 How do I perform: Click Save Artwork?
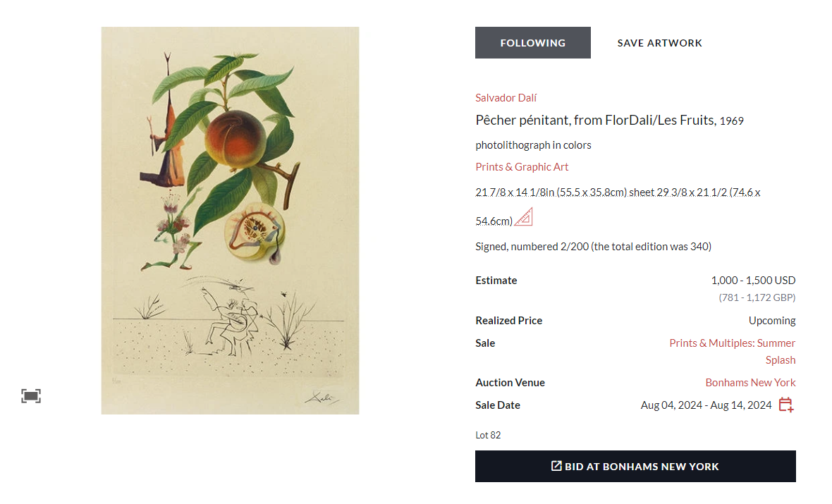click(x=659, y=43)
